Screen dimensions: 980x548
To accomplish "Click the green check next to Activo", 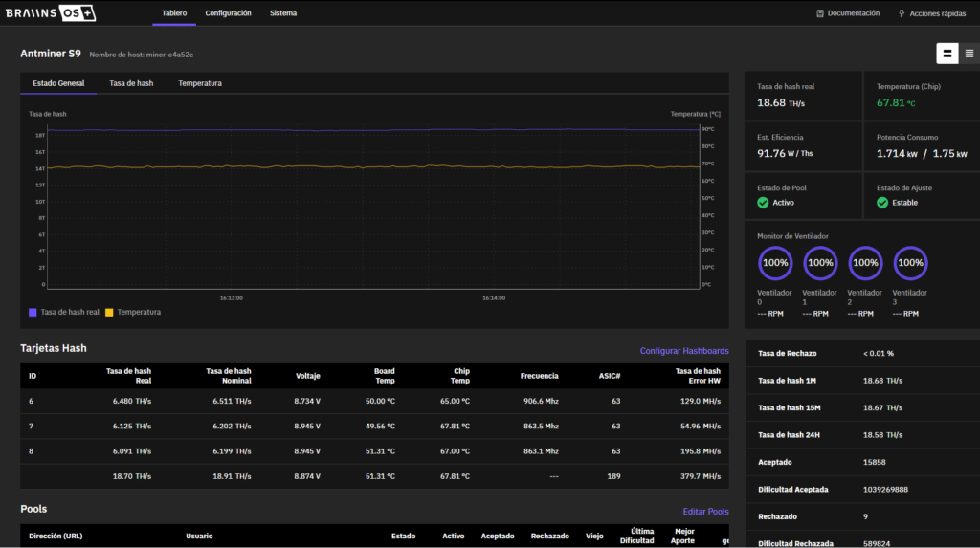I will pyautogui.click(x=763, y=203).
